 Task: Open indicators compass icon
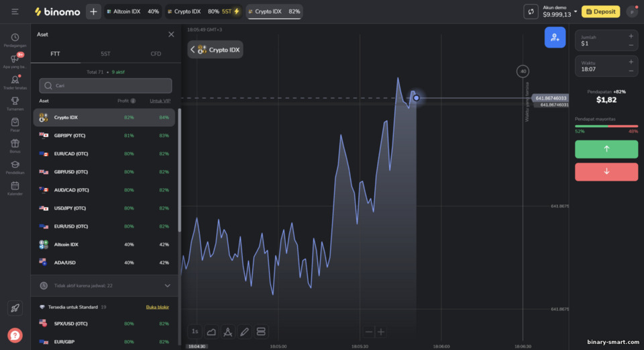(227, 331)
